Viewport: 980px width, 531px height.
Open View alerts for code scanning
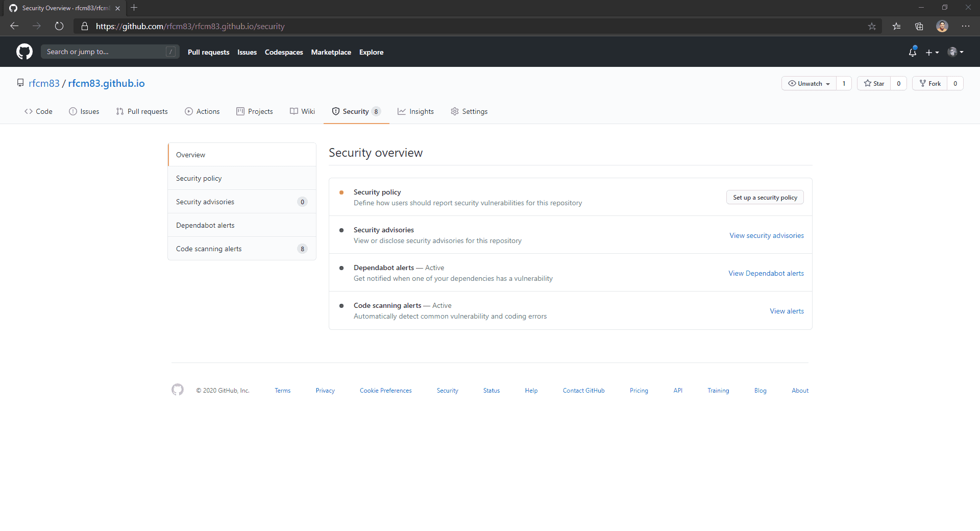(787, 311)
